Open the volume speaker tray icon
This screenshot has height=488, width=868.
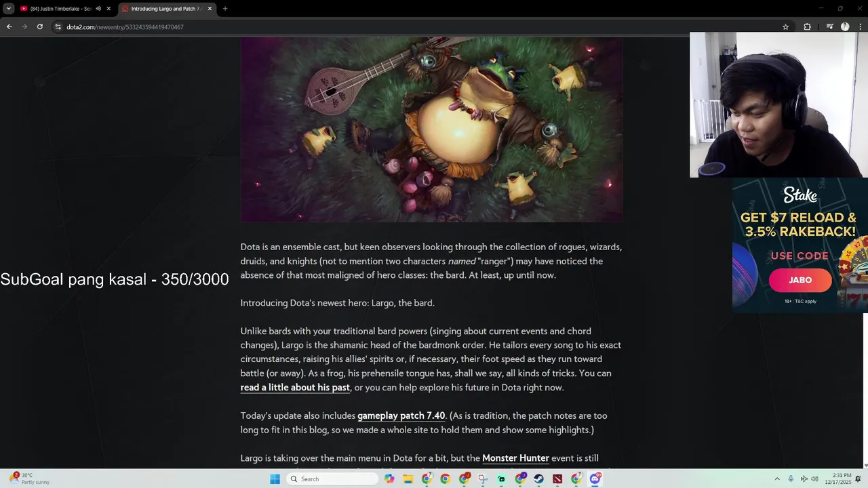point(814,479)
